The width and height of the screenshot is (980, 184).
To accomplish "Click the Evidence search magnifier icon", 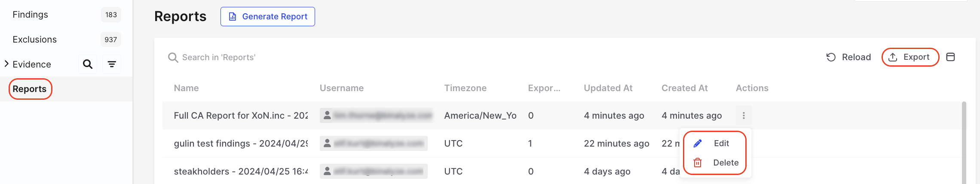I will click(88, 64).
